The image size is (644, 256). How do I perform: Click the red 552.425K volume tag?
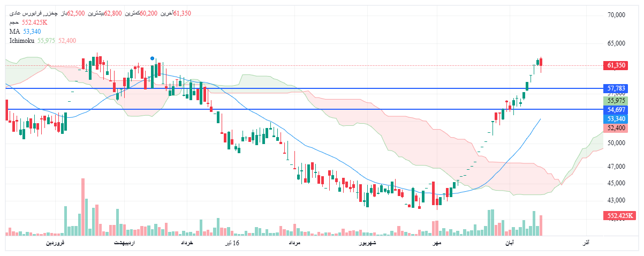pyautogui.click(x=619, y=216)
